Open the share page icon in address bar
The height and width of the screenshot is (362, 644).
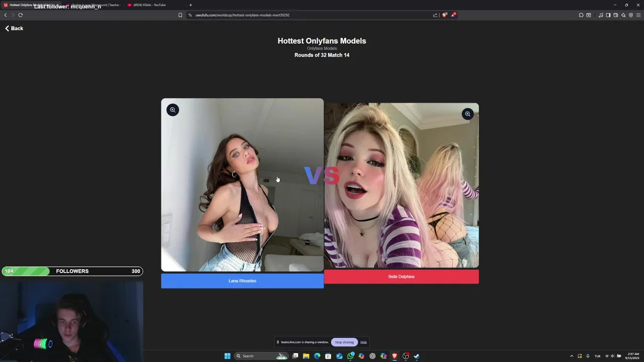[x=435, y=15]
